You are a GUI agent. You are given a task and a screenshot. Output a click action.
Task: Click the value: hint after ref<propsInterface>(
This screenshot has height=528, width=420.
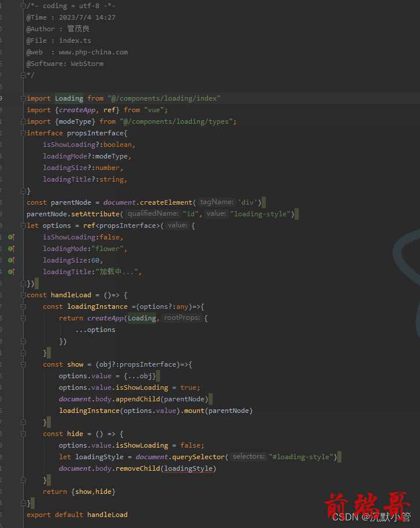tap(177, 225)
